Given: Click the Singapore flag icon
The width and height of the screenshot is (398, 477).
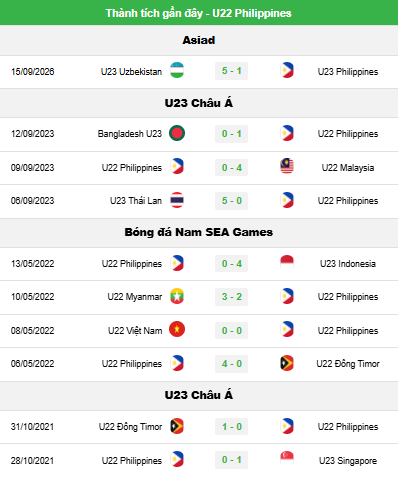Looking at the screenshot, I should pyautogui.click(x=287, y=459).
